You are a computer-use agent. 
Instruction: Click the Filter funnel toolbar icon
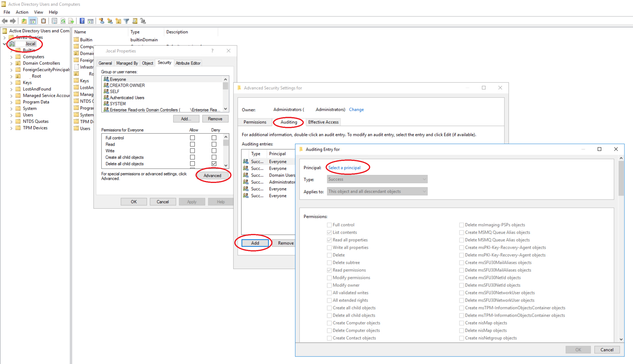127,21
